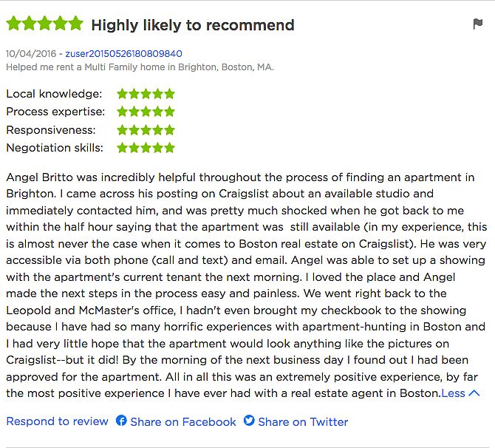Image resolution: width=495 pixels, height=448 pixels.
Task: Click the upward chevron beside Less
Action: 474,393
